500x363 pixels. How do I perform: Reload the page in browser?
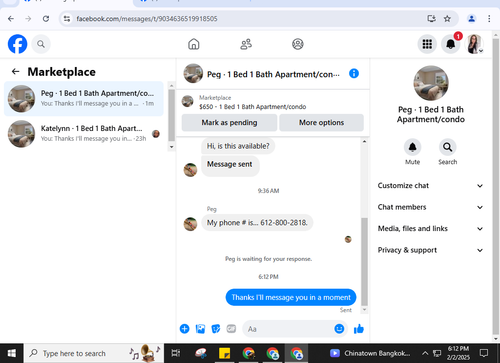click(46, 19)
